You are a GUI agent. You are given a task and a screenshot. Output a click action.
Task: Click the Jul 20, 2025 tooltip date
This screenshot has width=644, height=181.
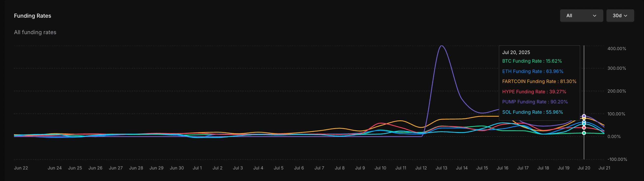coord(516,52)
